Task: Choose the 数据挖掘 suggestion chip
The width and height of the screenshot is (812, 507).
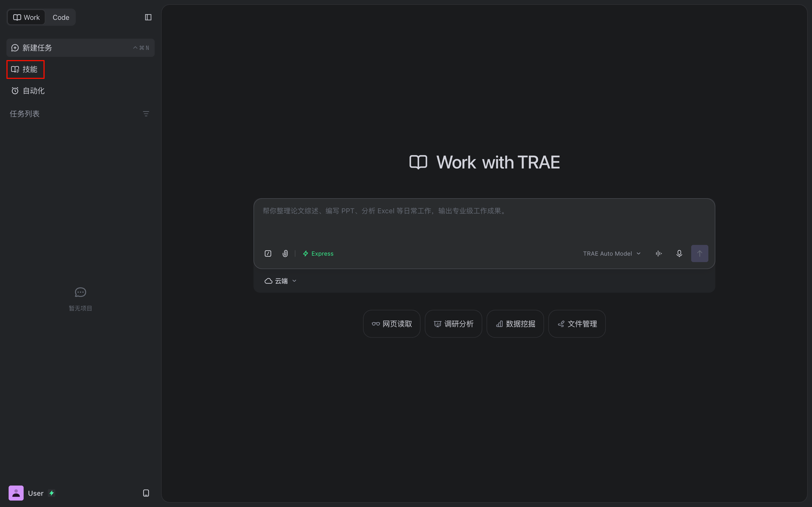Action: [515, 324]
